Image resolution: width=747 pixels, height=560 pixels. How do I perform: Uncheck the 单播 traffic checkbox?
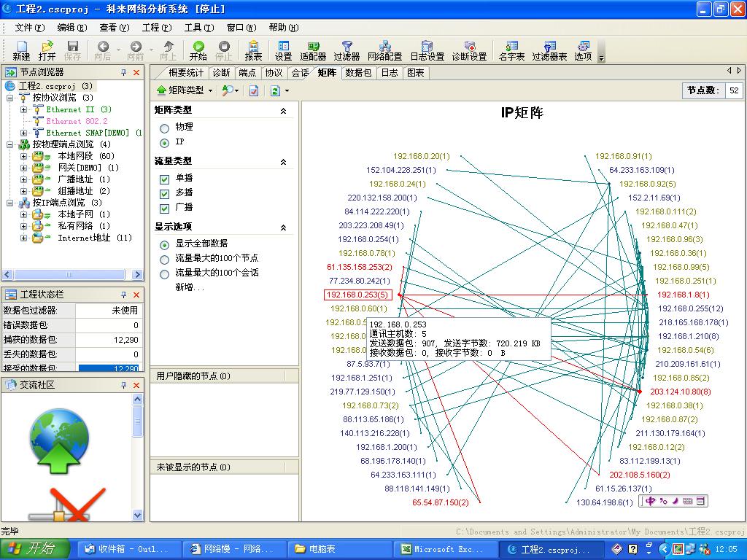[x=164, y=179]
